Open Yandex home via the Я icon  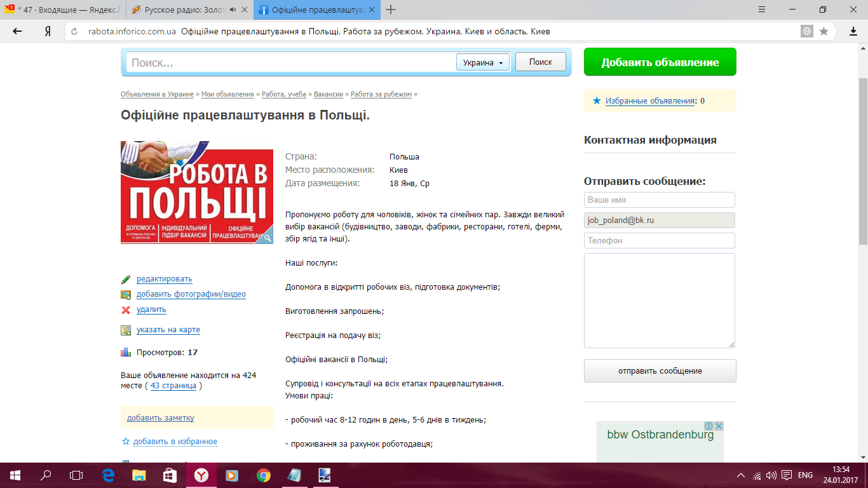[x=48, y=31]
